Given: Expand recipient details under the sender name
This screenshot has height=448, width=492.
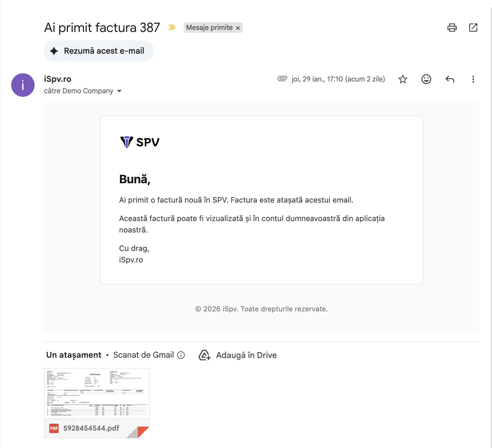Looking at the screenshot, I should coord(119,91).
